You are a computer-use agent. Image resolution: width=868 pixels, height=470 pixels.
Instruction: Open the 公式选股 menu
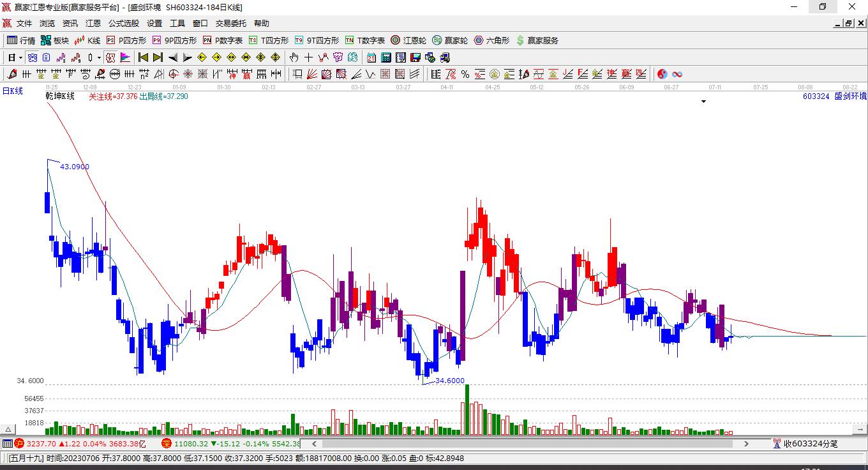(x=124, y=24)
